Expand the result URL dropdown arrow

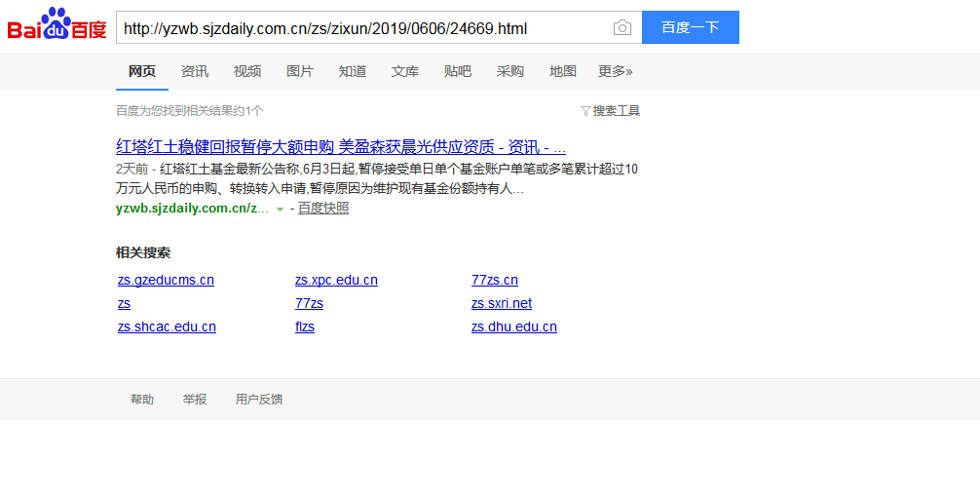pos(280,209)
